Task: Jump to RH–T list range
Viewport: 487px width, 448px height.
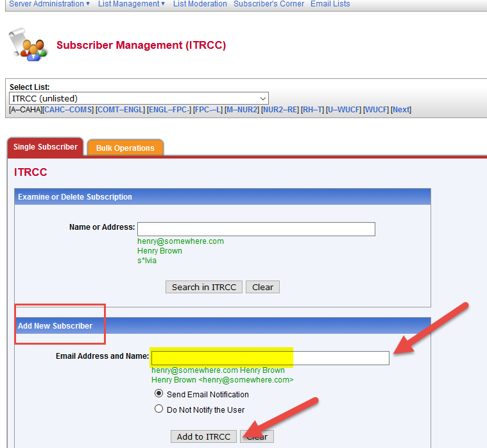Action: pos(312,110)
